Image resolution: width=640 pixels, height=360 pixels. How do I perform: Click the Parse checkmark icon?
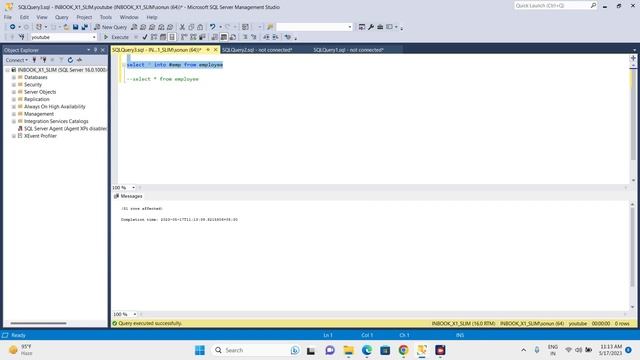click(144, 37)
